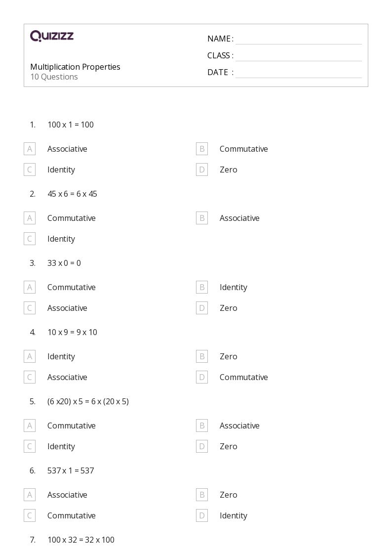Check box C Identity for question 5
Image resolution: width=392 pixels, height=555 pixels.
(30, 446)
